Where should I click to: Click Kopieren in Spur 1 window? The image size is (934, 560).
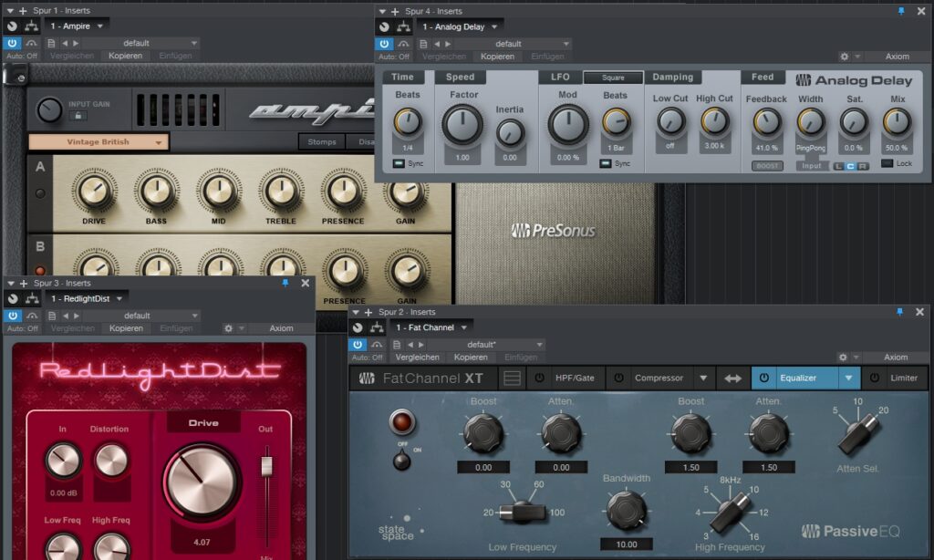(x=125, y=56)
